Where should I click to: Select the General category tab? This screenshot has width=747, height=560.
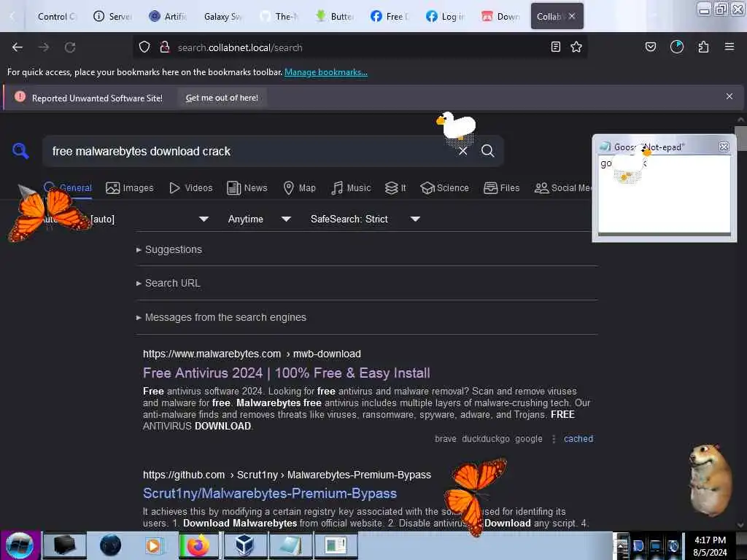click(x=68, y=187)
